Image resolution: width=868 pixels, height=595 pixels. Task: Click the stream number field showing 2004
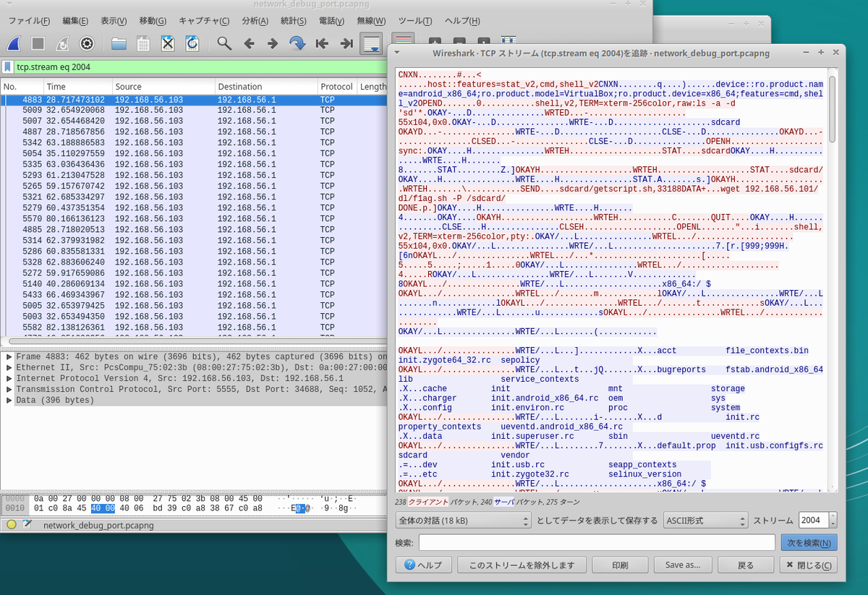[x=813, y=520]
